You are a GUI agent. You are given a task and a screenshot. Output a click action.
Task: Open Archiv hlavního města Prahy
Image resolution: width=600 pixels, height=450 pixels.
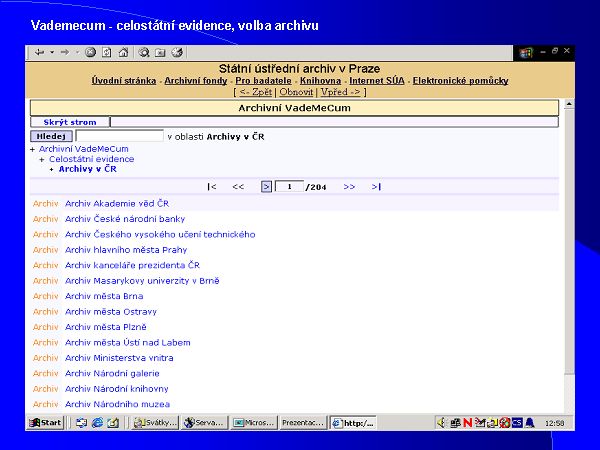(126, 250)
